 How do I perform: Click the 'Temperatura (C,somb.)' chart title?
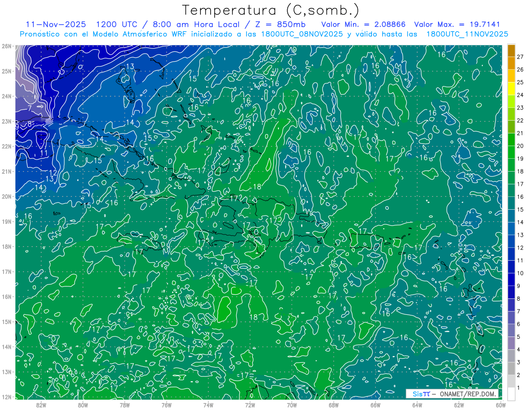[270, 11]
